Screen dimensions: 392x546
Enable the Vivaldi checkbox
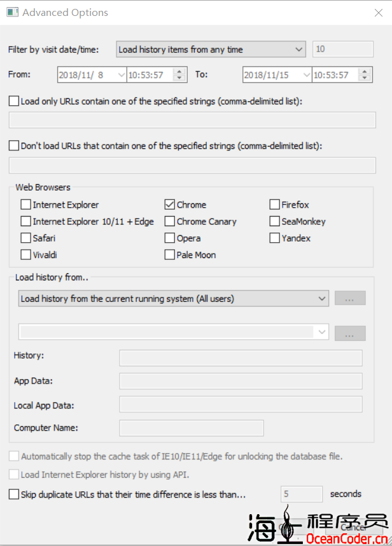26,255
